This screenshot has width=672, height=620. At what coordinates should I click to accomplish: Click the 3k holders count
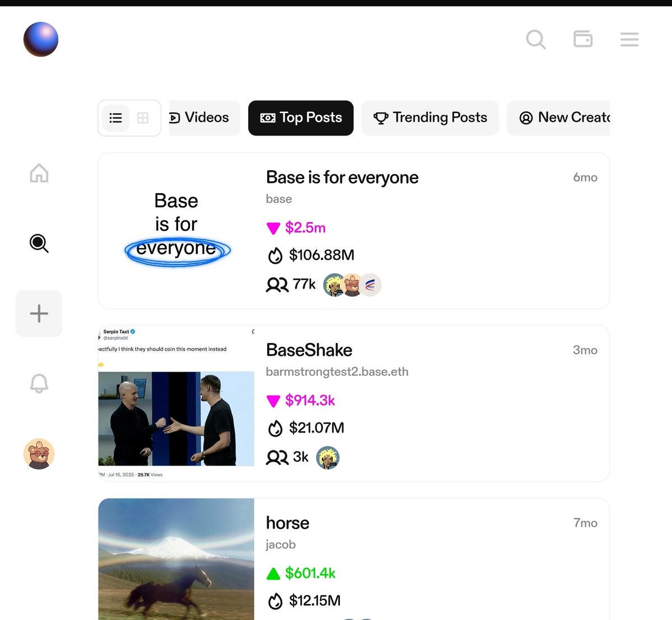[301, 457]
